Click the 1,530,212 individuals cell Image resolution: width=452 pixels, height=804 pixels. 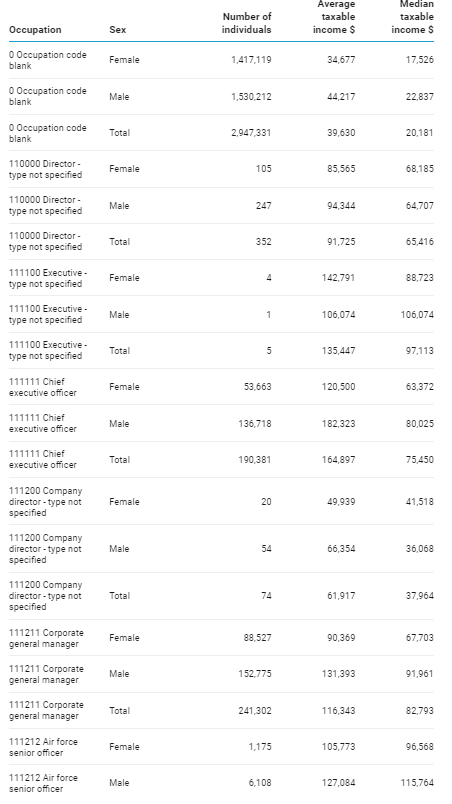251,96
